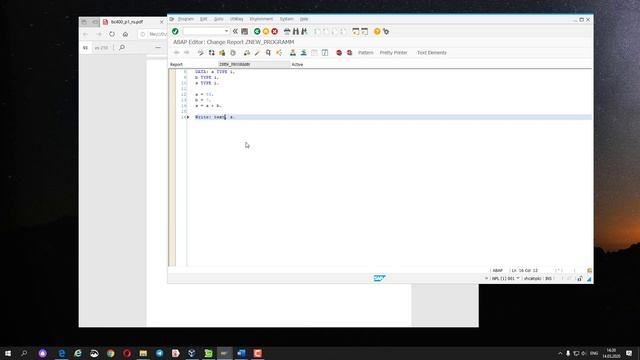Click the Find Next binoculars icon
This screenshot has width=640, height=360.
[x=304, y=31]
